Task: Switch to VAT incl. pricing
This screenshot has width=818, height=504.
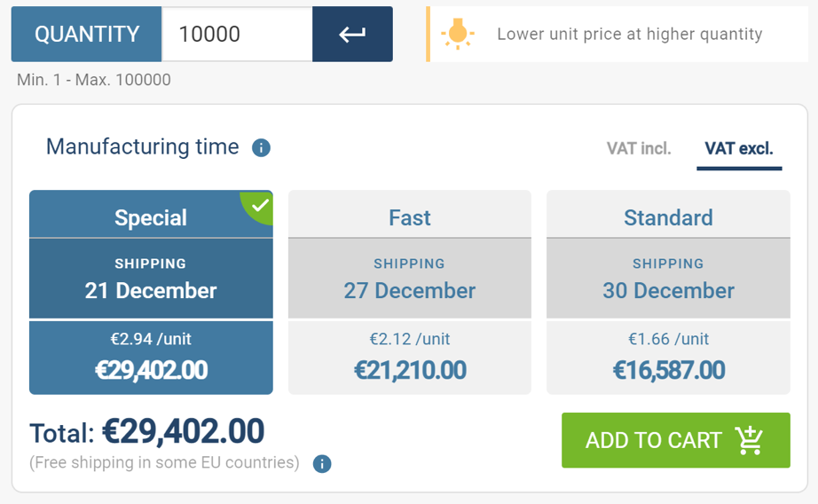Action: (639, 149)
